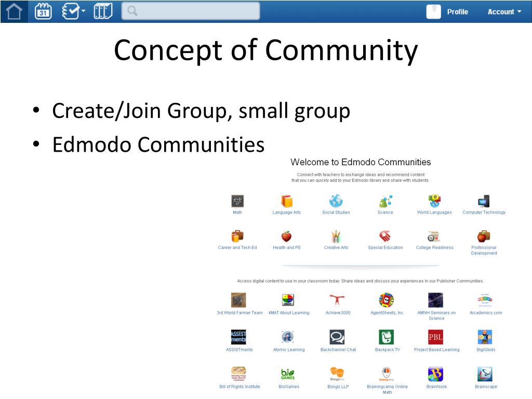The width and height of the screenshot is (532, 399).
Task: Select the Arcademics.com icon
Action: click(485, 300)
